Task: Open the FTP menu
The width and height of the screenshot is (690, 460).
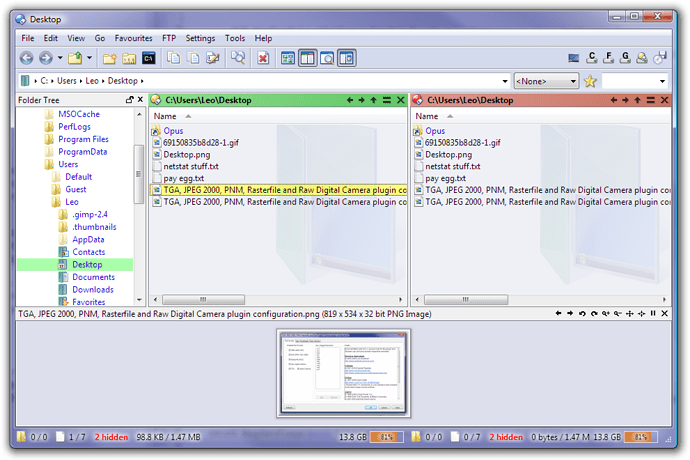Action: [x=169, y=38]
